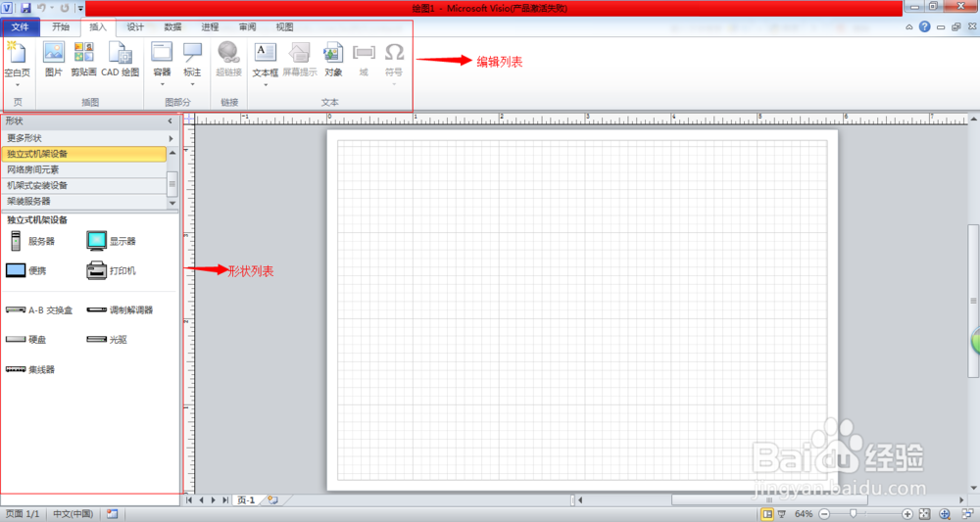Viewport: 980px width, 522px height.
Task: Toggle normal view button in status bar
Action: point(767,514)
